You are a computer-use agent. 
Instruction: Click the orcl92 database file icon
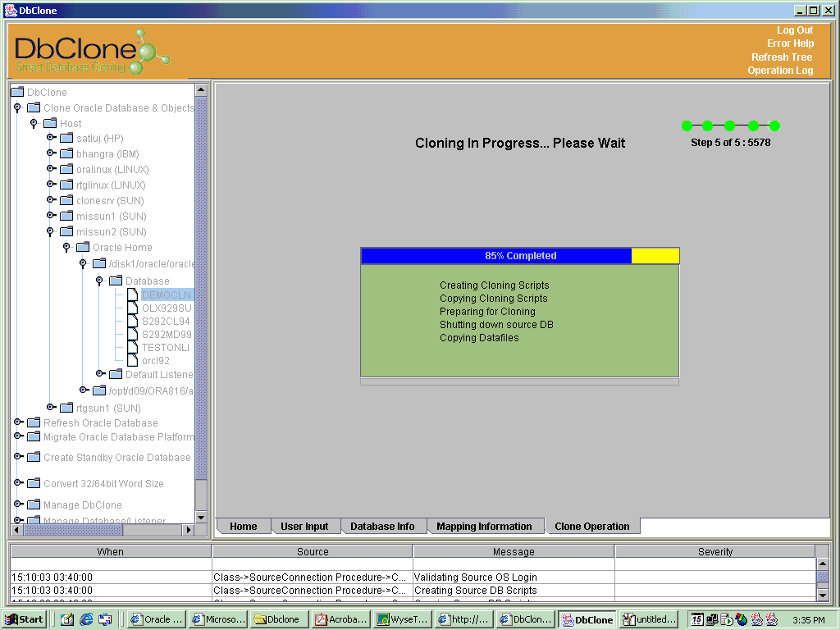pos(132,360)
